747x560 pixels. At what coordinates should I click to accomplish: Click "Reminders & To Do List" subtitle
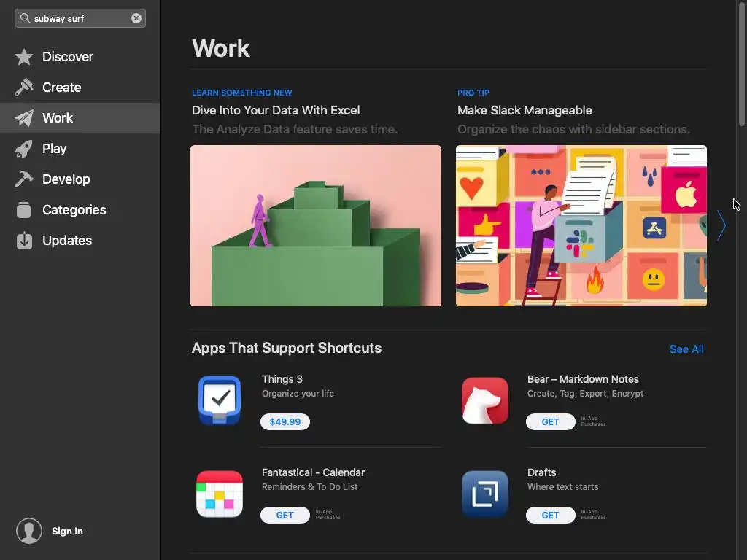pyautogui.click(x=309, y=487)
